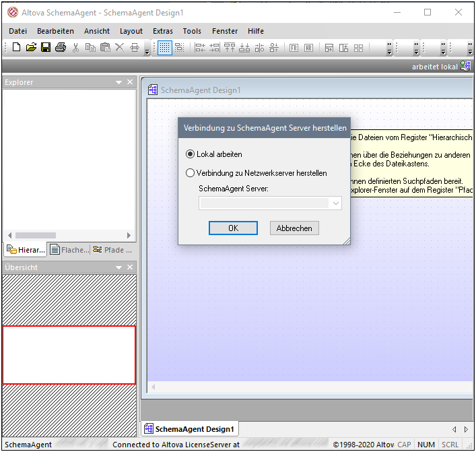Click the Explorer horizontal scrollbar thumb
The width and height of the screenshot is (476, 452).
pos(36,235)
